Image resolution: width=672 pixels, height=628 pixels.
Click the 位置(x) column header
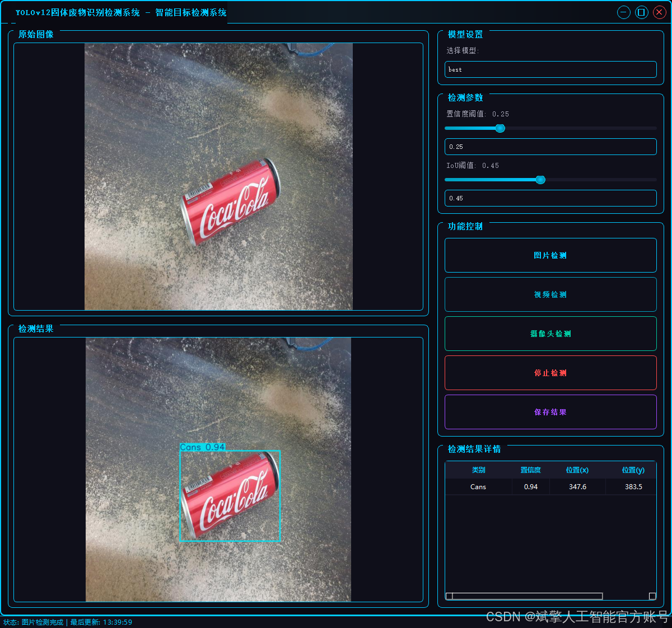[x=577, y=470]
